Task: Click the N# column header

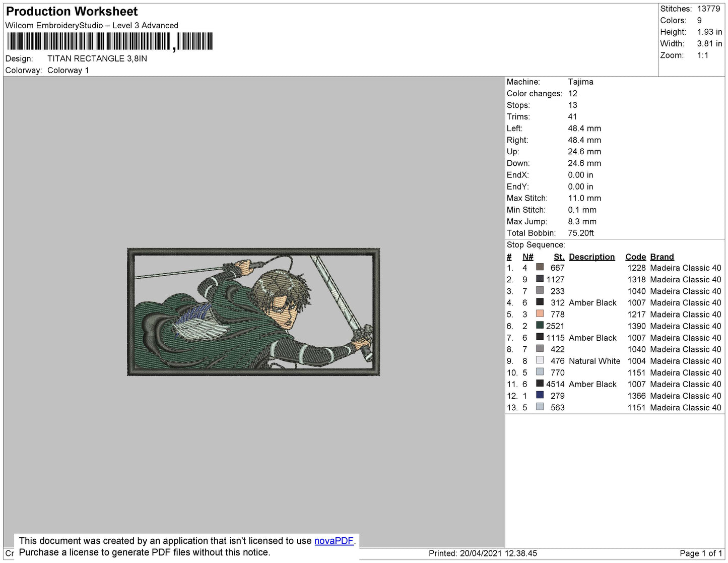Action: pos(527,257)
